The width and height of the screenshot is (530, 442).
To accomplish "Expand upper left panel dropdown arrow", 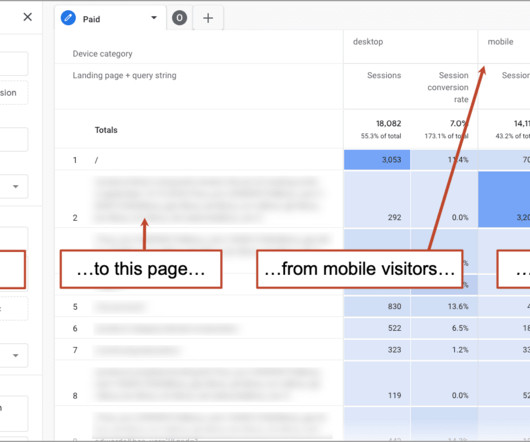I will pos(16,187).
